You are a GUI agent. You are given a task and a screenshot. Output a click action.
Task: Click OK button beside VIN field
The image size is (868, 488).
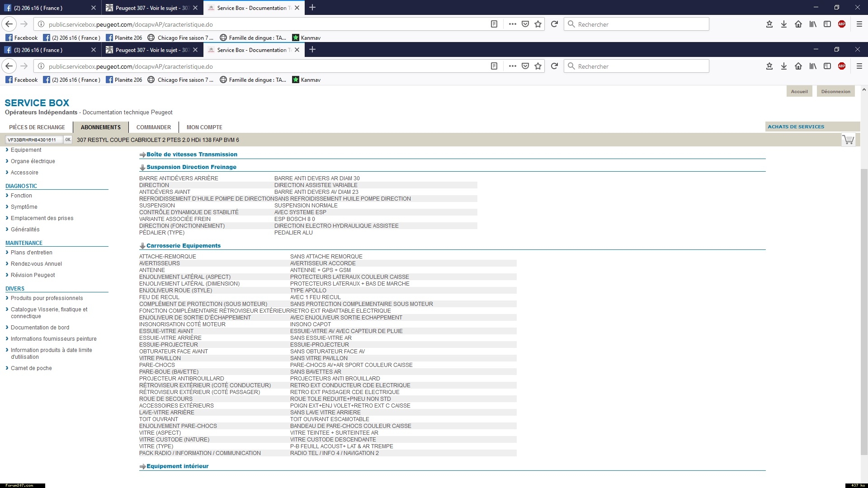(x=68, y=140)
